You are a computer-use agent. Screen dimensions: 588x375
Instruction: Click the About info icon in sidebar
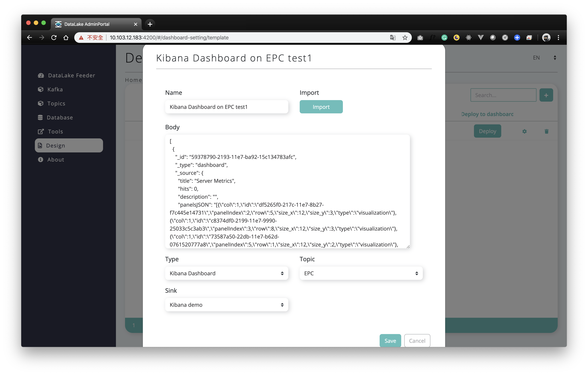(41, 159)
